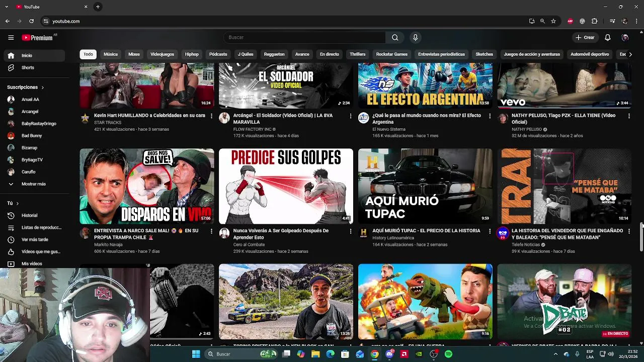Click the Crear button
The width and height of the screenshot is (644, 362).
585,37
